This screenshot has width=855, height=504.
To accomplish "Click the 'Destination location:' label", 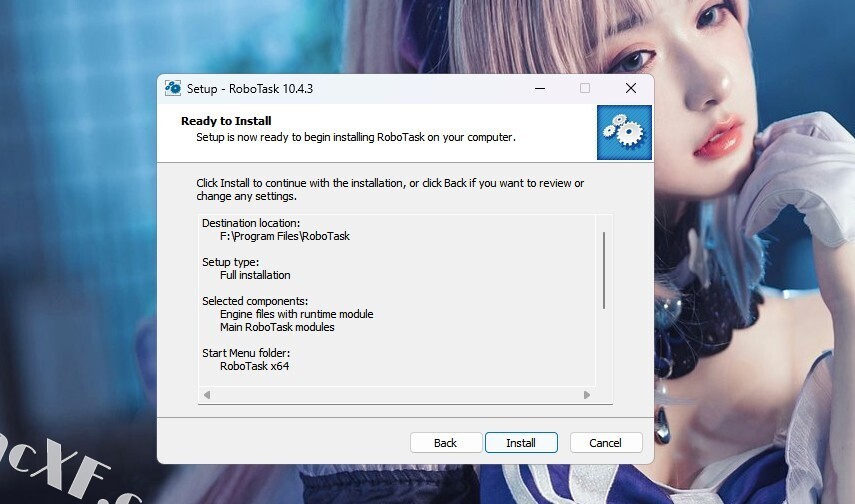I will [251, 223].
